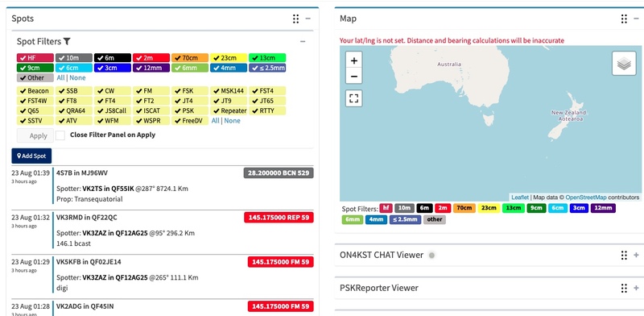Open the 4S7B in MJ96WV spot
644x316 pixels.
[82, 173]
